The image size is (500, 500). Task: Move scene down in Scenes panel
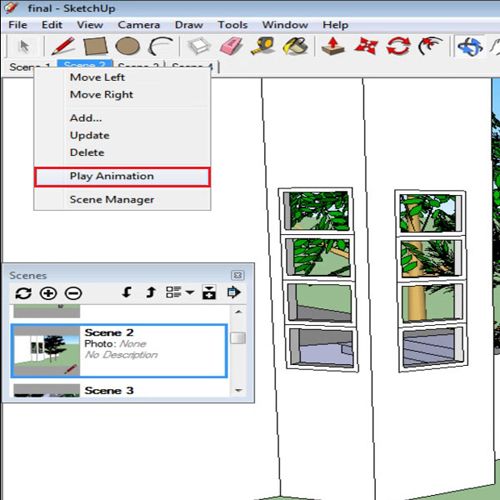tap(127, 293)
